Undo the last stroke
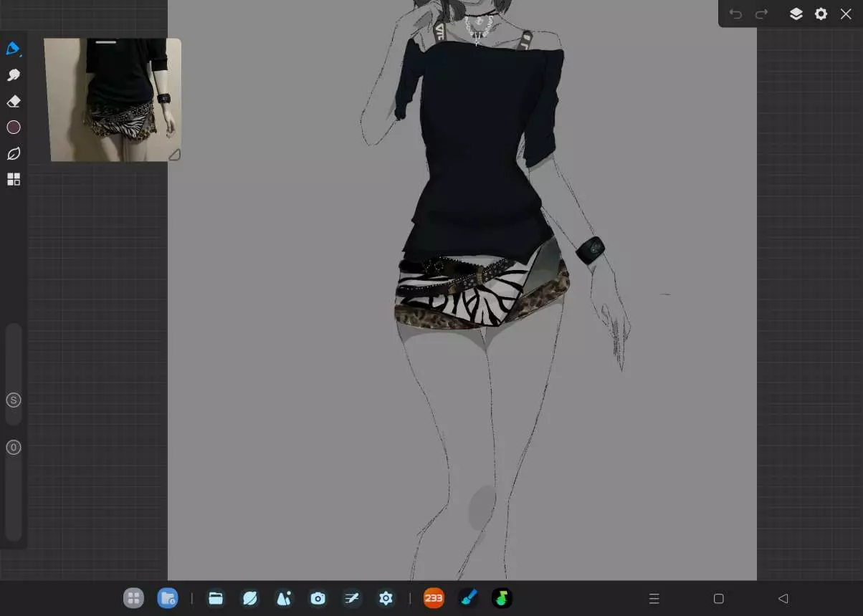863x616 pixels. pyautogui.click(x=735, y=14)
